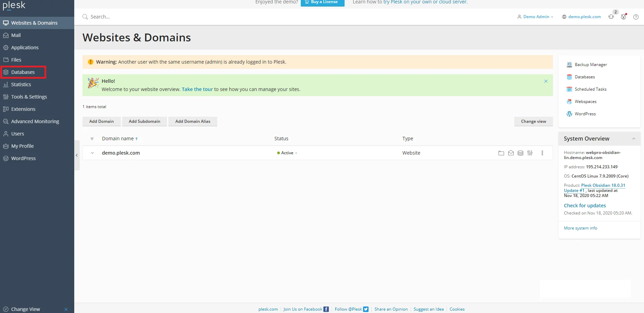This screenshot has width=644, height=313.
Task: Open the Demo Admin account menu
Action: click(536, 17)
